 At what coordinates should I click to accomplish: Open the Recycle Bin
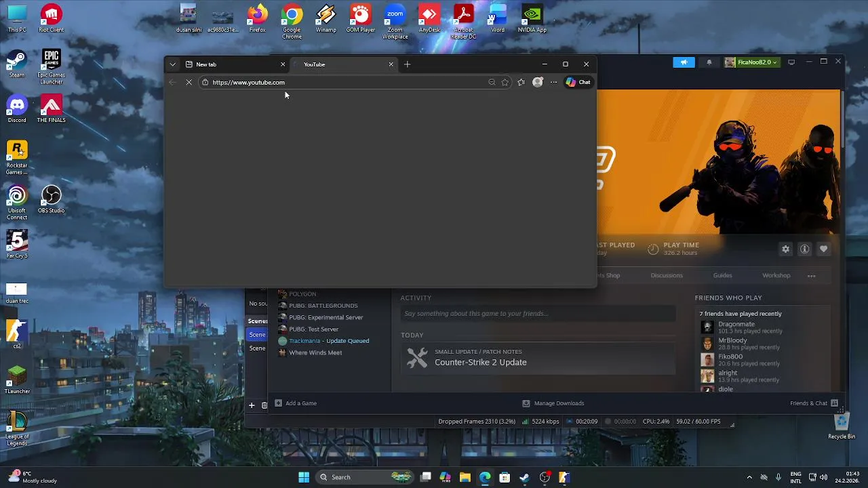click(x=842, y=426)
